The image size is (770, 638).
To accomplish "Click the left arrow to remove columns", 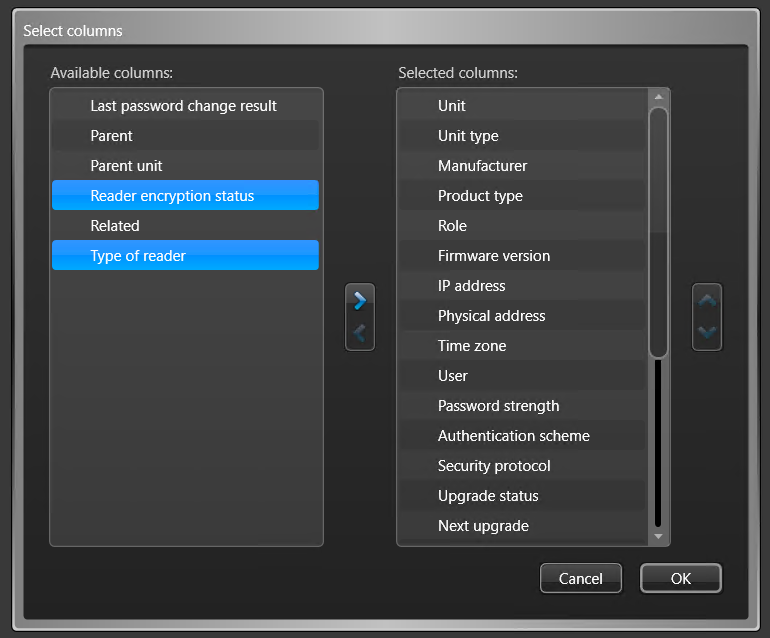I will point(360,333).
